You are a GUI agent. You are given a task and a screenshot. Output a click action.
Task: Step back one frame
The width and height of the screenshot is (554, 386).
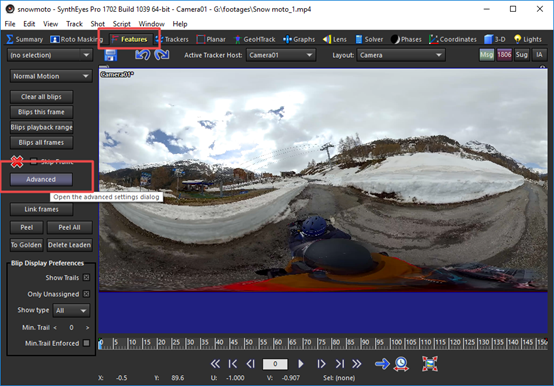coord(250,364)
